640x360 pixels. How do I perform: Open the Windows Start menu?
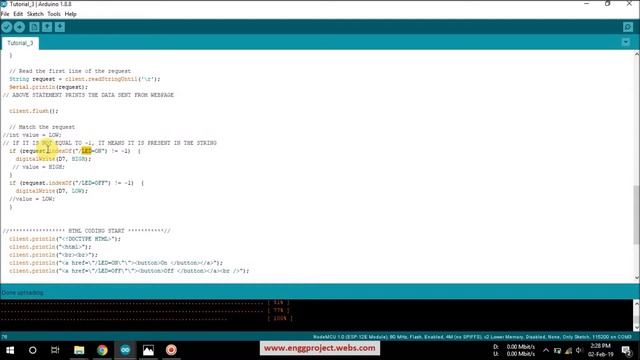[x=10, y=350]
